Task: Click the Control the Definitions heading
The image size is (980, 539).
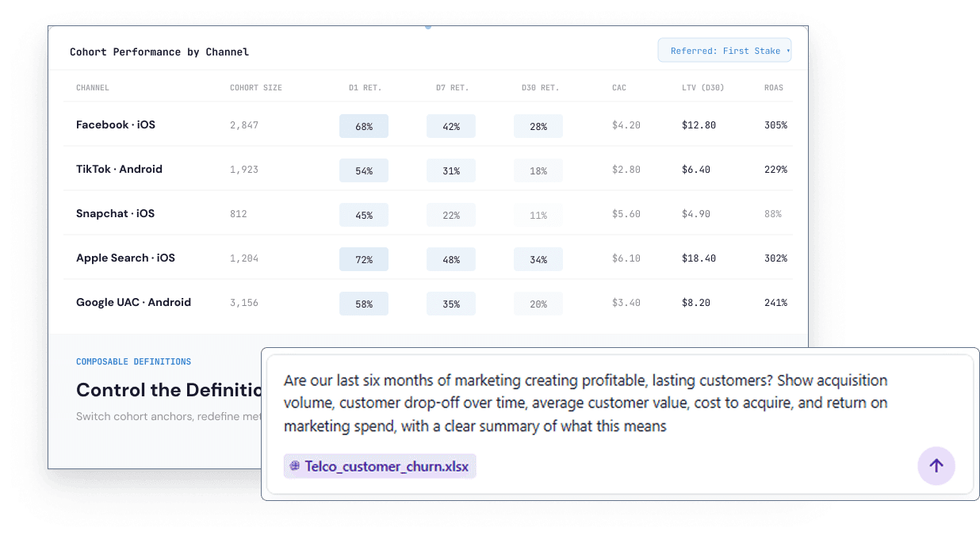Action: click(169, 390)
